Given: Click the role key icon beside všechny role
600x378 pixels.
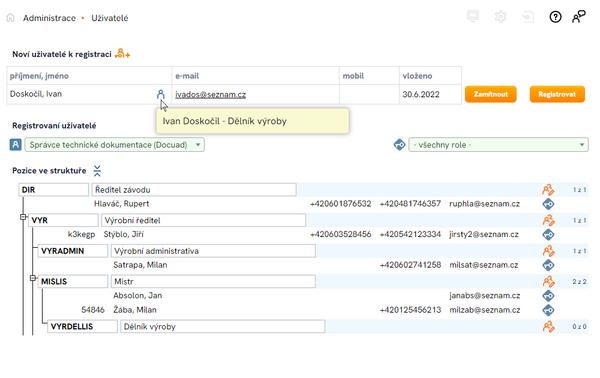Looking at the screenshot, I should [399, 145].
